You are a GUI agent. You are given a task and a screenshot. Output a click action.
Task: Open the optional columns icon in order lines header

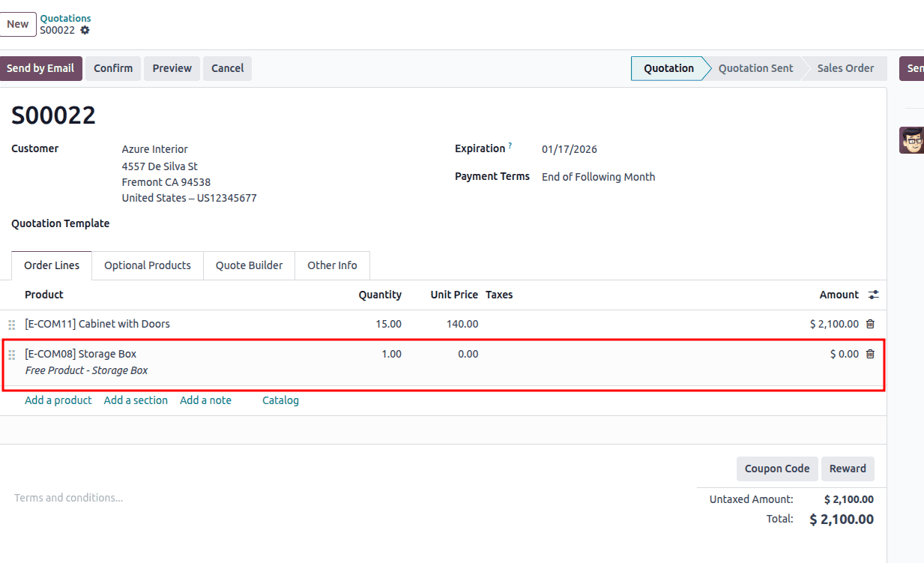[x=873, y=295]
